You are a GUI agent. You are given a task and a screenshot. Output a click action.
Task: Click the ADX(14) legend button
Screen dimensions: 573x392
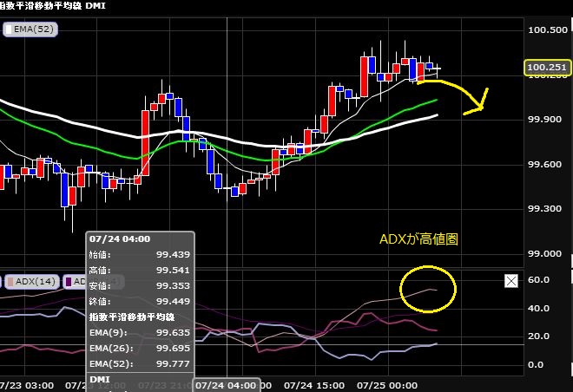32,281
